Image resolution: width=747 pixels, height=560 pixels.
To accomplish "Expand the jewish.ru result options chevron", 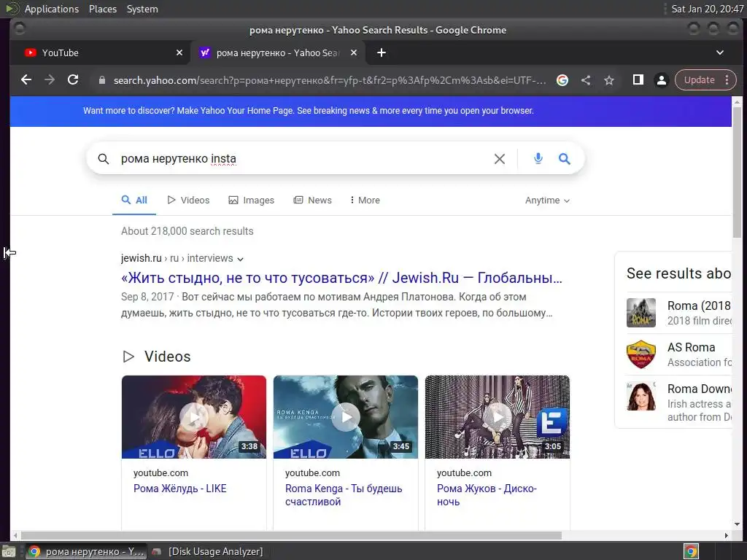I will point(240,259).
